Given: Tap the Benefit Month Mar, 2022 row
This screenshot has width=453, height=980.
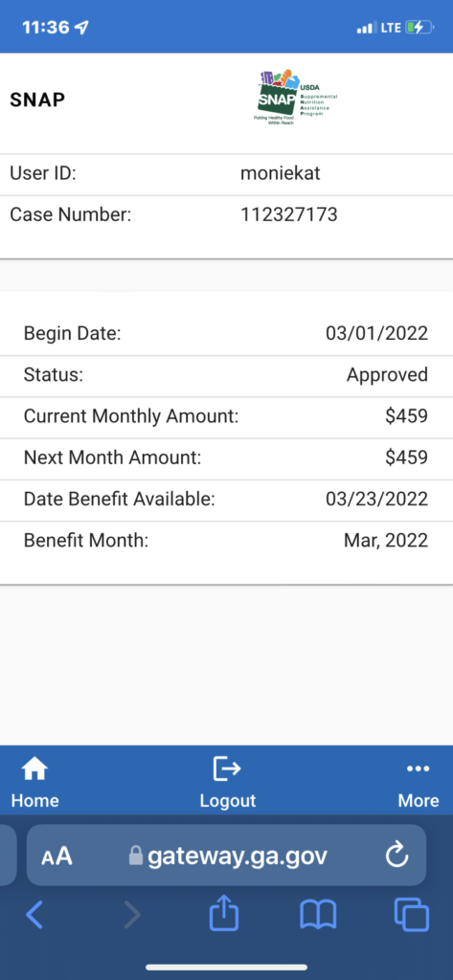Looking at the screenshot, I should click(226, 541).
